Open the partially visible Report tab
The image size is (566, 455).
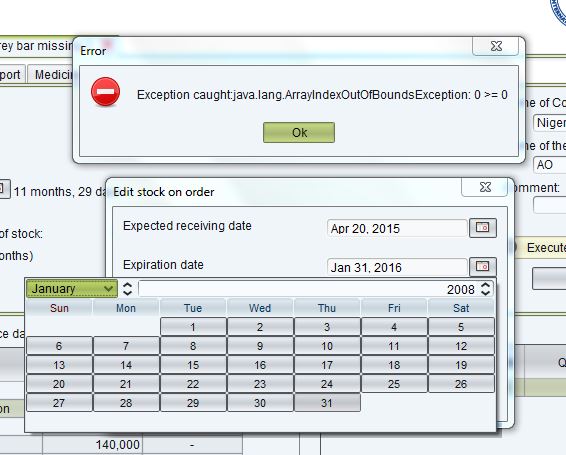(11, 75)
